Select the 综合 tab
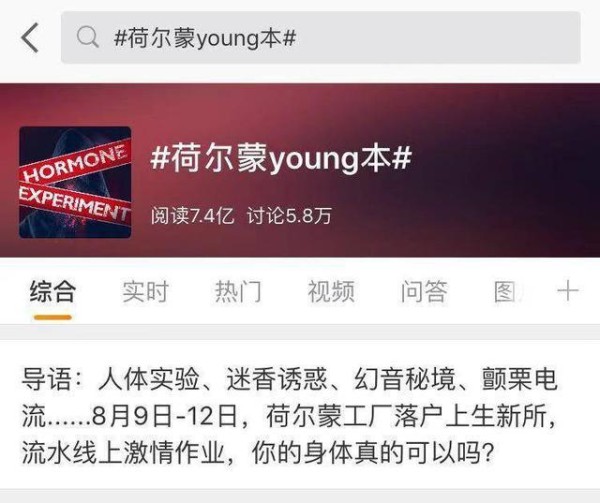 pos(52,291)
